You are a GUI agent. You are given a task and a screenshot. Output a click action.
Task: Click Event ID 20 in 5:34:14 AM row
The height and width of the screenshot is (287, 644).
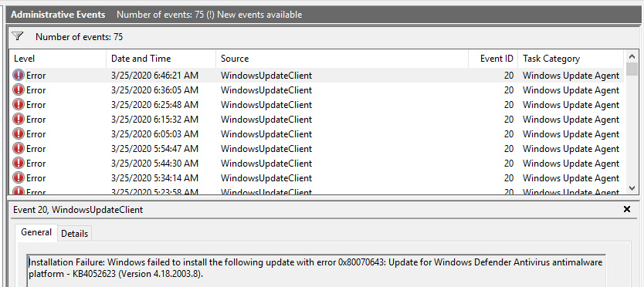(x=509, y=178)
